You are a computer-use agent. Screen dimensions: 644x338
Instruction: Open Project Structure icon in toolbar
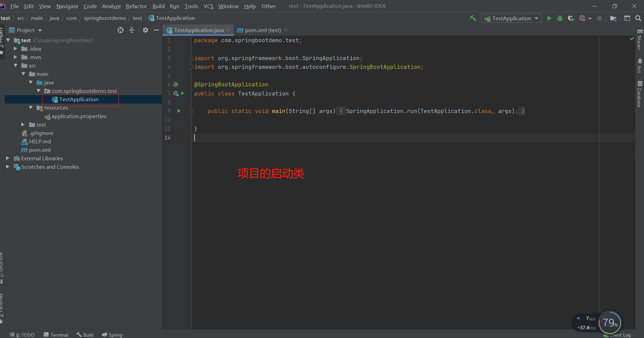pos(613,18)
